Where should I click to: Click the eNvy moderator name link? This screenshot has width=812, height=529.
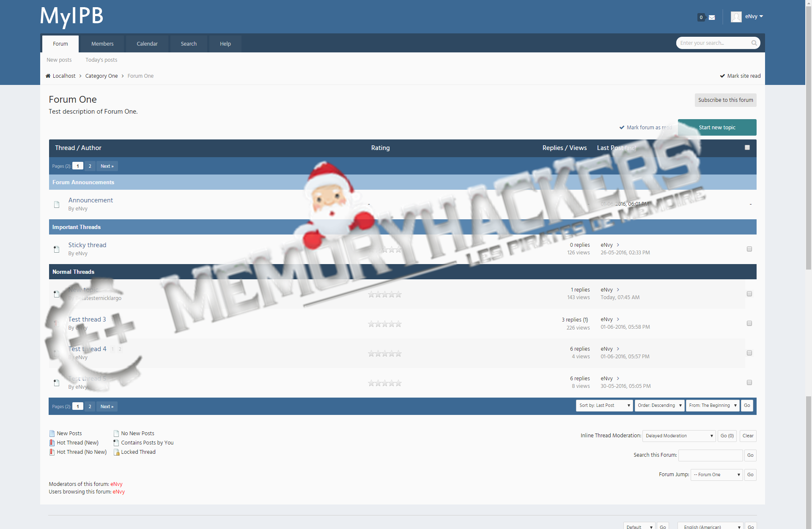pyautogui.click(x=116, y=484)
